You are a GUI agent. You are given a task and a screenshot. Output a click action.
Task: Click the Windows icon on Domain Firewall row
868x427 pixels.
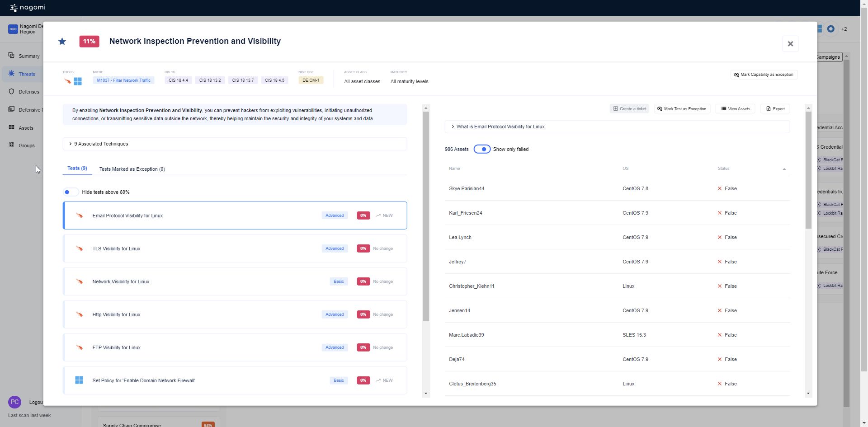tap(79, 380)
